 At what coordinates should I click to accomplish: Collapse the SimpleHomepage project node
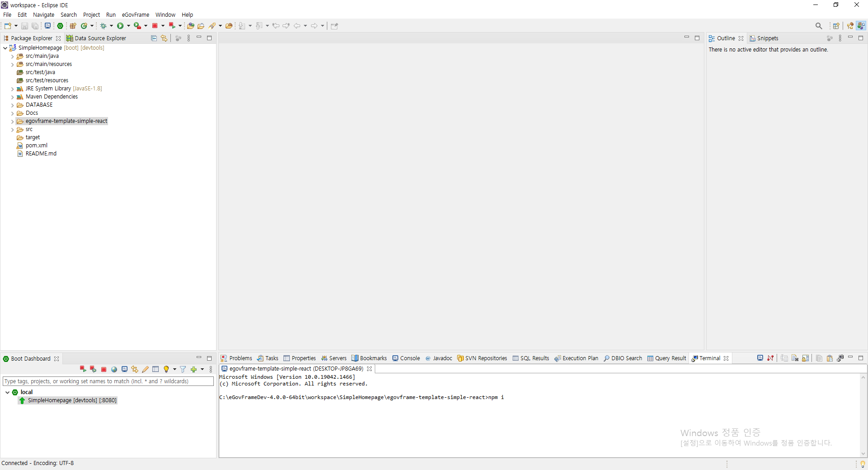pyautogui.click(x=5, y=48)
